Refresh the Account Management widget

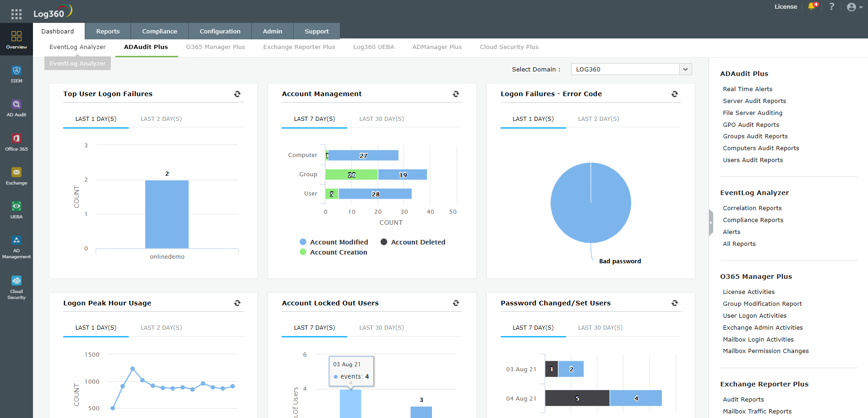tap(456, 94)
